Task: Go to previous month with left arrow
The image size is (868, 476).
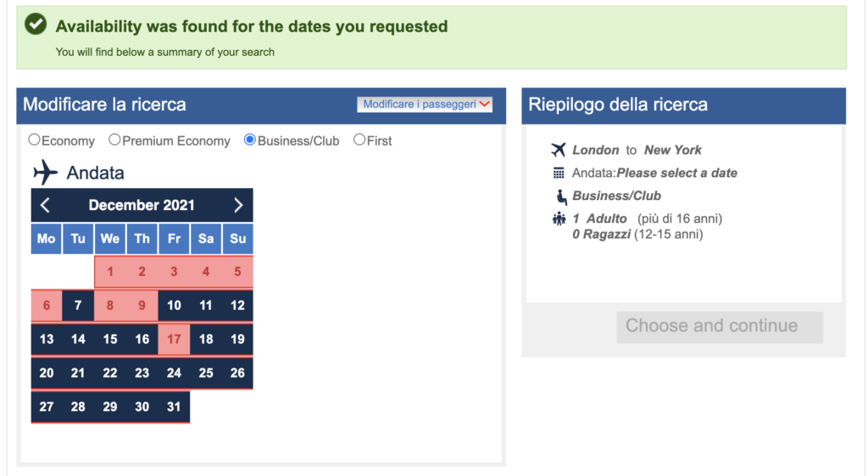Action: click(x=46, y=205)
